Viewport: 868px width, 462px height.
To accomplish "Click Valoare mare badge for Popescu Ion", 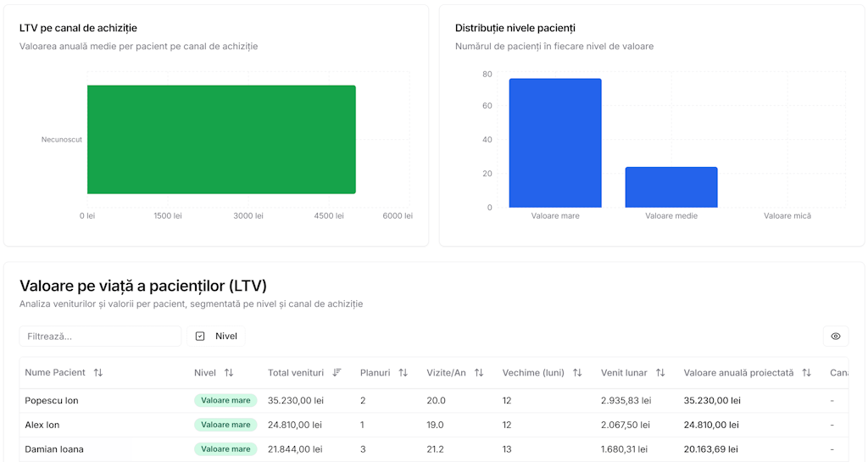I will pos(225,400).
